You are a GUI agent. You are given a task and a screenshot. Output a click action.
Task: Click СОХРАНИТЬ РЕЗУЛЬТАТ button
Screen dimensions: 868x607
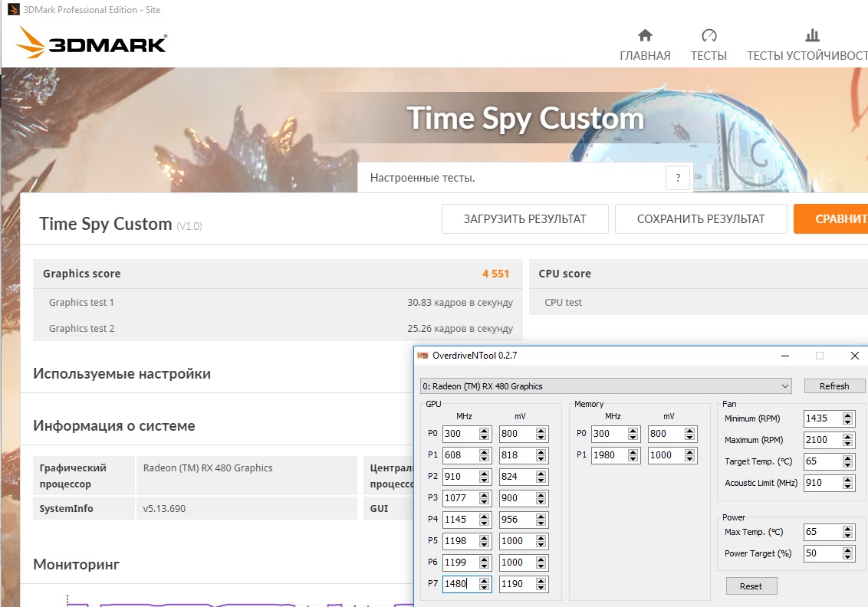[701, 218]
